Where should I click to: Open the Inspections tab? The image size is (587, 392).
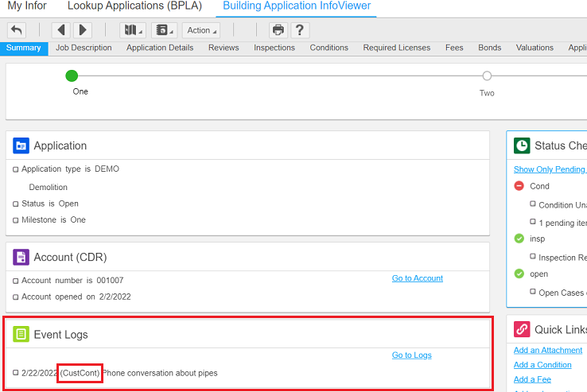(x=274, y=48)
